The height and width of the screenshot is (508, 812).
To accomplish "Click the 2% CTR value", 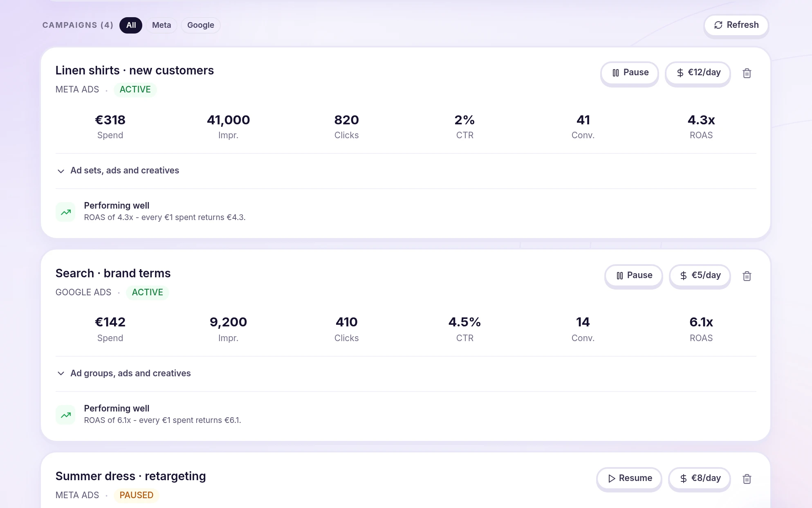I will point(464,120).
